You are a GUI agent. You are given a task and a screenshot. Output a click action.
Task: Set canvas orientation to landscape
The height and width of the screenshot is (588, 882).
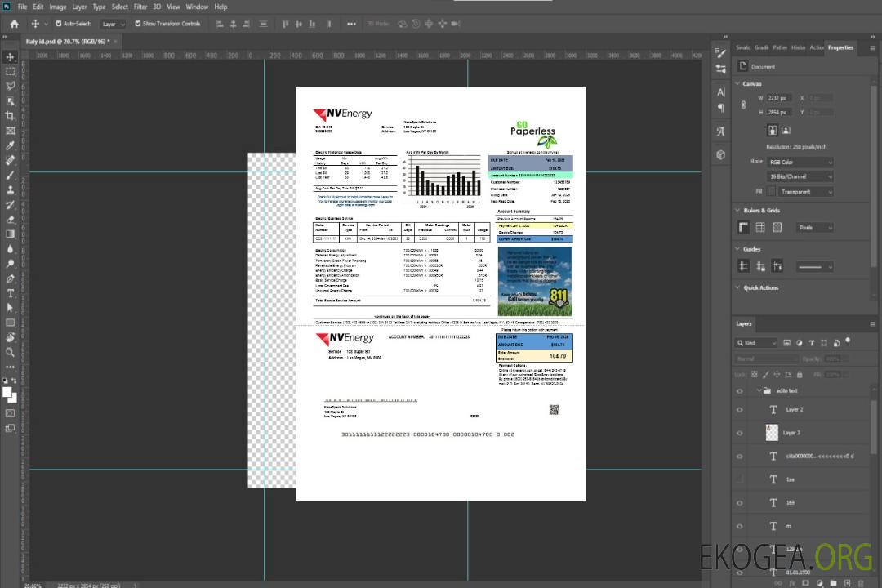pyautogui.click(x=786, y=130)
